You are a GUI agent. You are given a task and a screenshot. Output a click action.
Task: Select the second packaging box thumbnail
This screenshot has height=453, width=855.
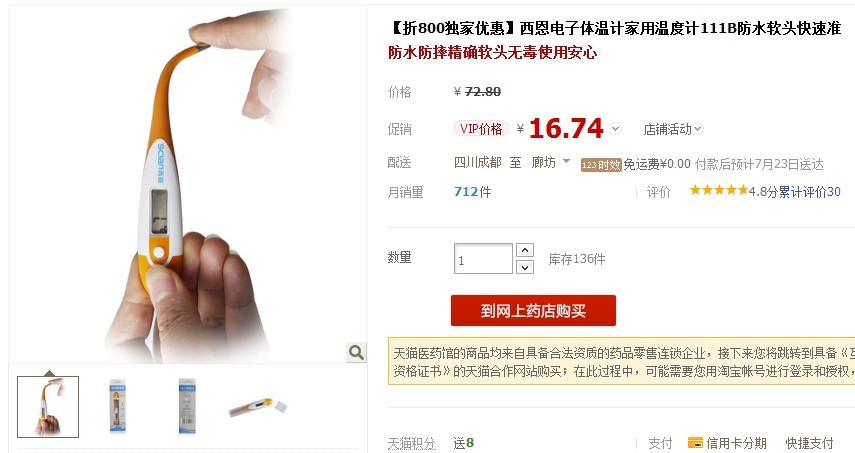(x=118, y=406)
